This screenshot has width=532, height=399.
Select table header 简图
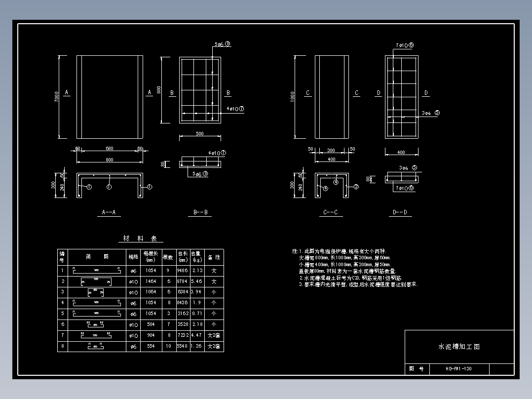[97, 257]
